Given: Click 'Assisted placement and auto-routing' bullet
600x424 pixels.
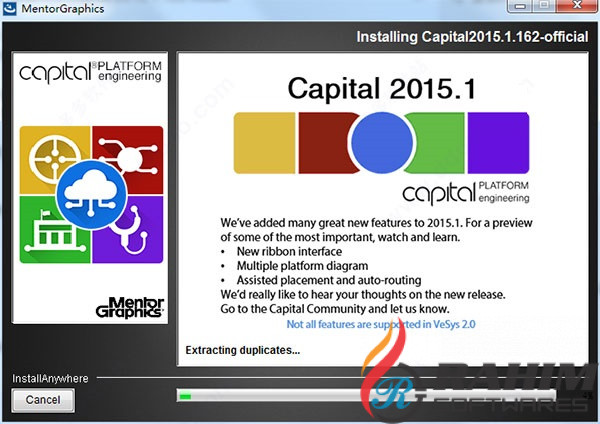Looking at the screenshot, I should [x=329, y=280].
